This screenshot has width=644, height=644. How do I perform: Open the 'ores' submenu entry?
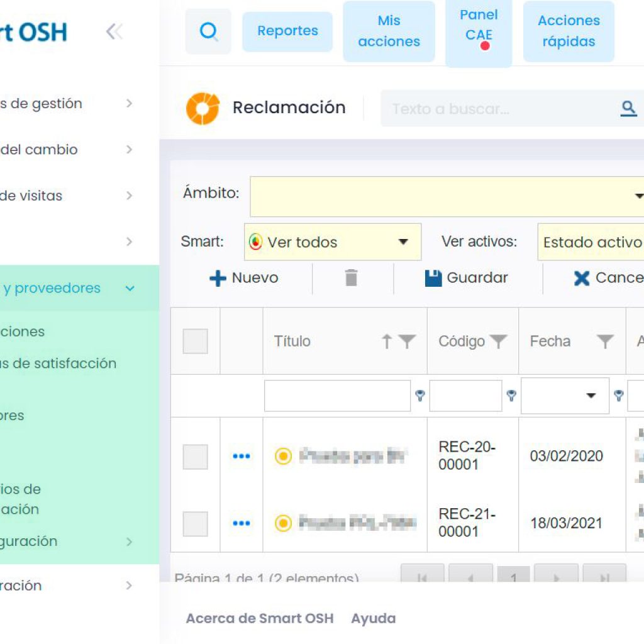pyautogui.click(x=12, y=415)
